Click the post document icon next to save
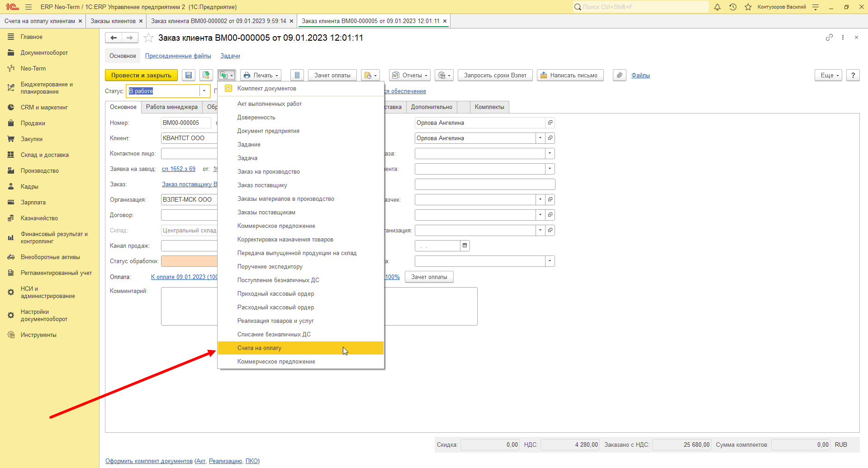The width and height of the screenshot is (868, 468). (x=206, y=75)
